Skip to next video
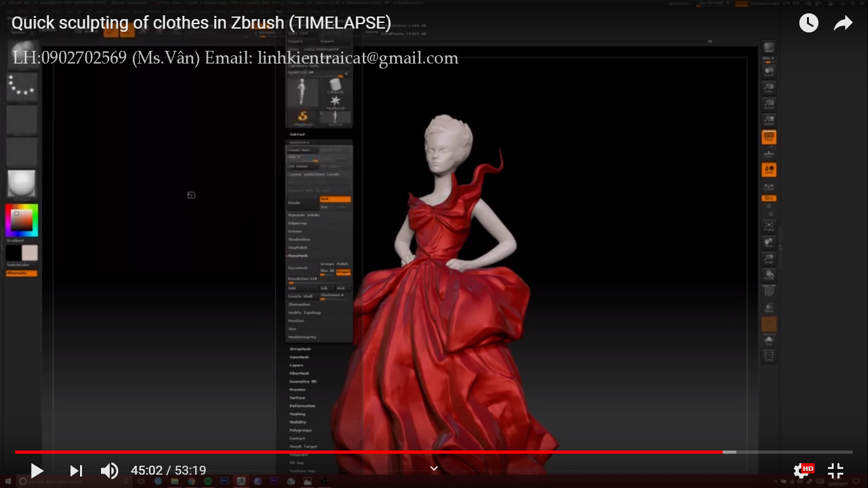 tap(76, 471)
